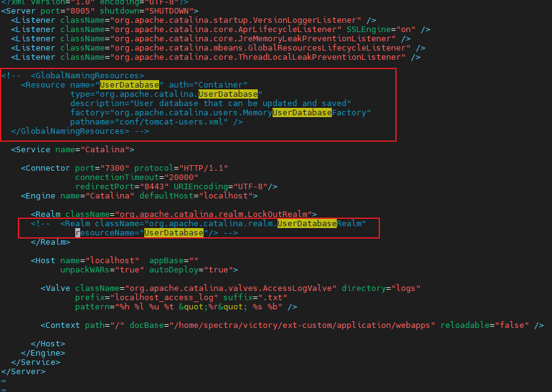Click the auth="Container" attribute
This screenshot has height=392, width=552.
pos(208,85)
